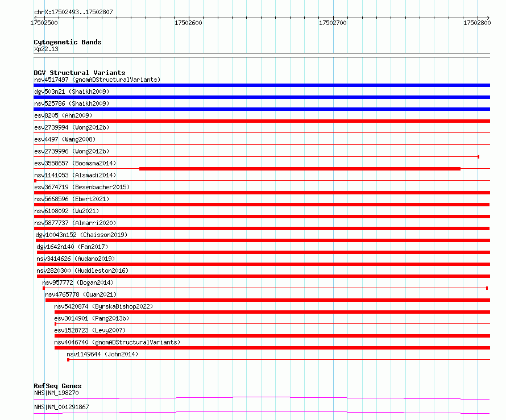The image size is (506, 420).
Task: Click the Xp22.13 band label
Action: (x=47, y=49)
